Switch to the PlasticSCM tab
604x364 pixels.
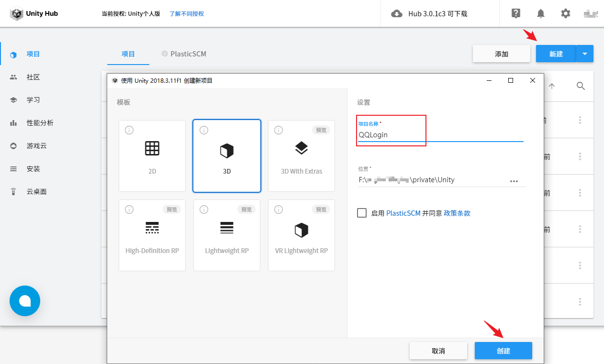[184, 54]
